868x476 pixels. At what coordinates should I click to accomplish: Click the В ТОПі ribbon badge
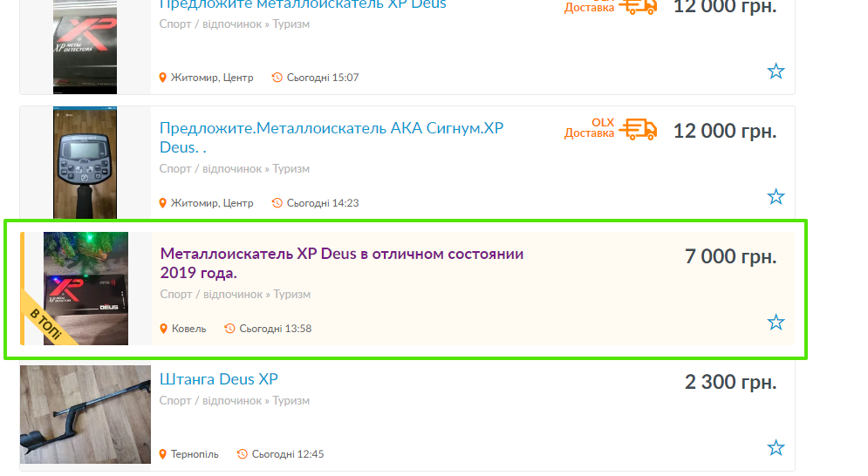tap(46, 323)
